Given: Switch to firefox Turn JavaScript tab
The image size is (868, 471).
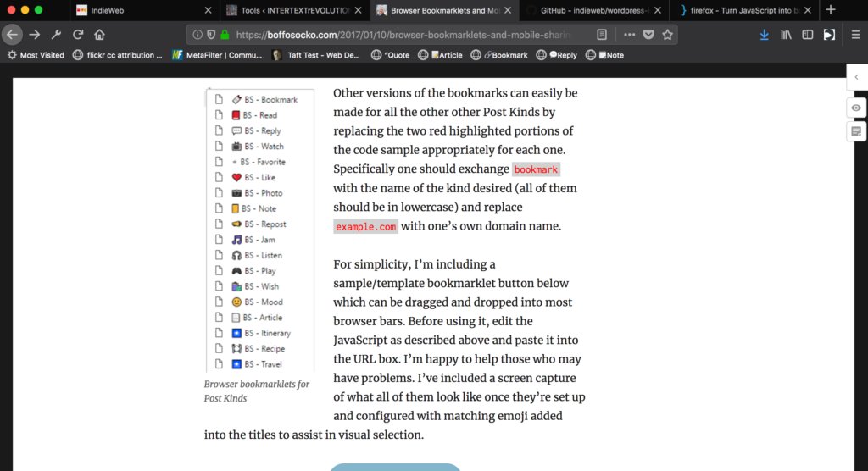Looking at the screenshot, I should 743,10.
